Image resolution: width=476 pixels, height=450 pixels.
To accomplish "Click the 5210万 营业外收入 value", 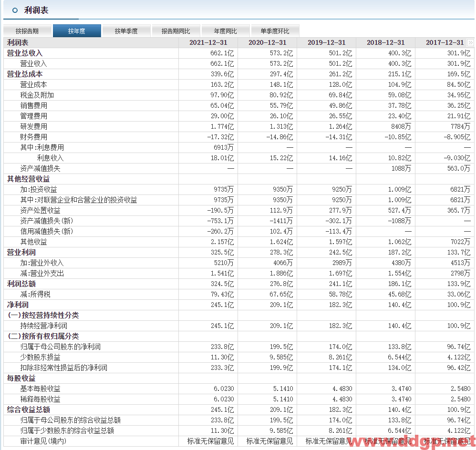I will pos(224,263).
